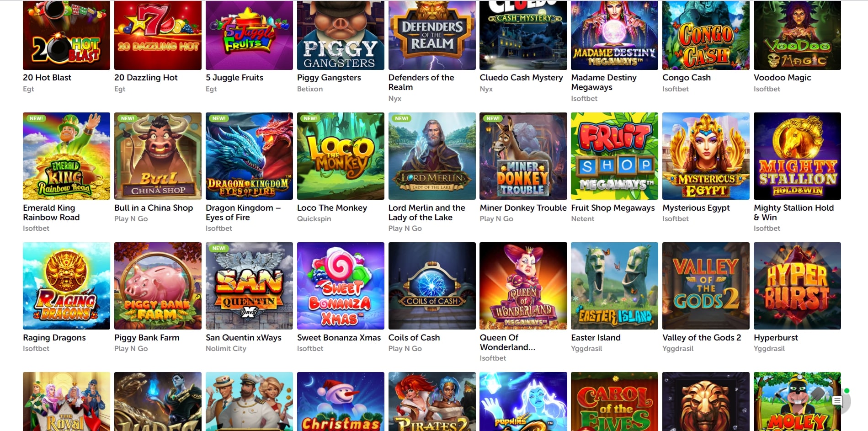Click the Raging Dragons game title

54,338
